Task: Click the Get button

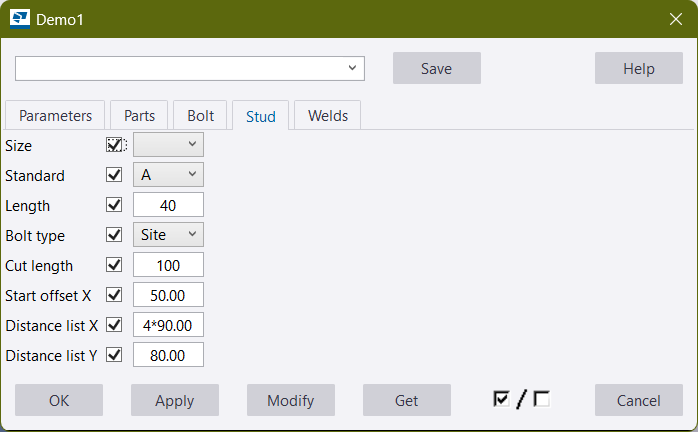Action: pos(407,400)
